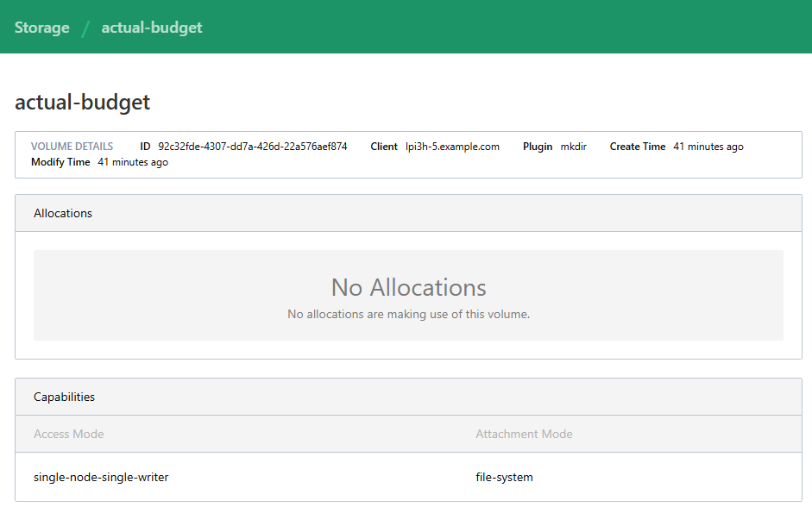Select the no allocations are making use message
The height and width of the screenshot is (507, 812).
click(409, 314)
